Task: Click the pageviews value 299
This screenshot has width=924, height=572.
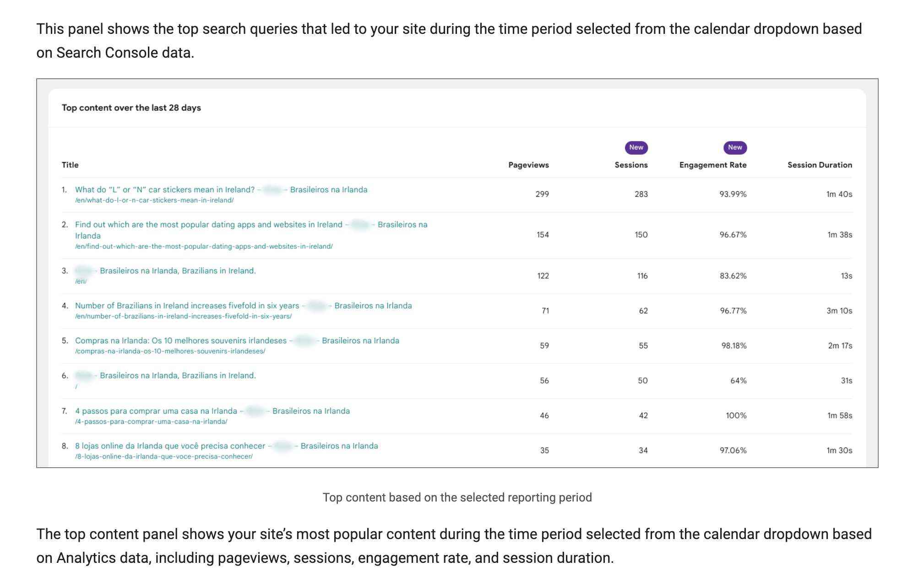Action: tap(542, 194)
